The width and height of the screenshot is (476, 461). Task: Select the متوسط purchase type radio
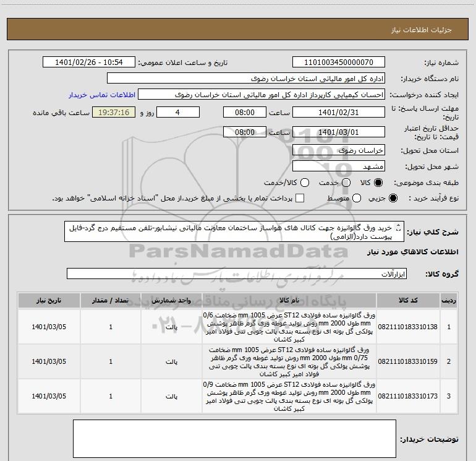pos(357,198)
